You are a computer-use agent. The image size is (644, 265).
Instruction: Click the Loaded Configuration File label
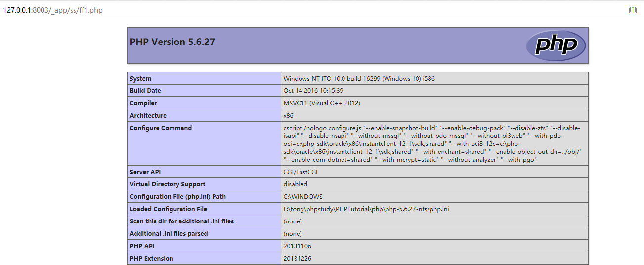tap(169, 209)
